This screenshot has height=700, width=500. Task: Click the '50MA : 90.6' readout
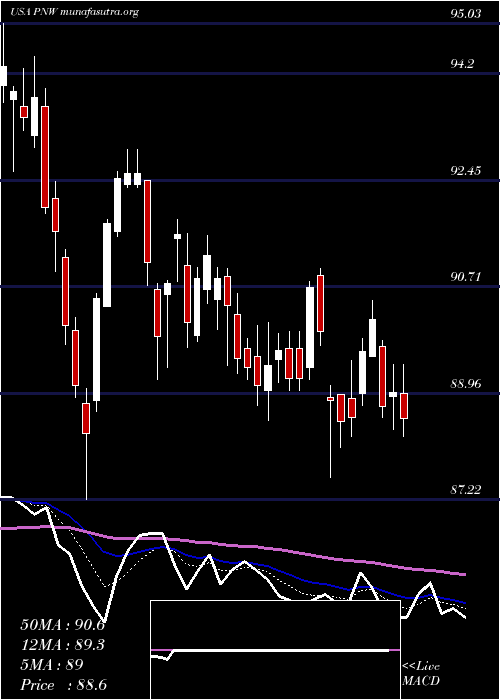62,625
